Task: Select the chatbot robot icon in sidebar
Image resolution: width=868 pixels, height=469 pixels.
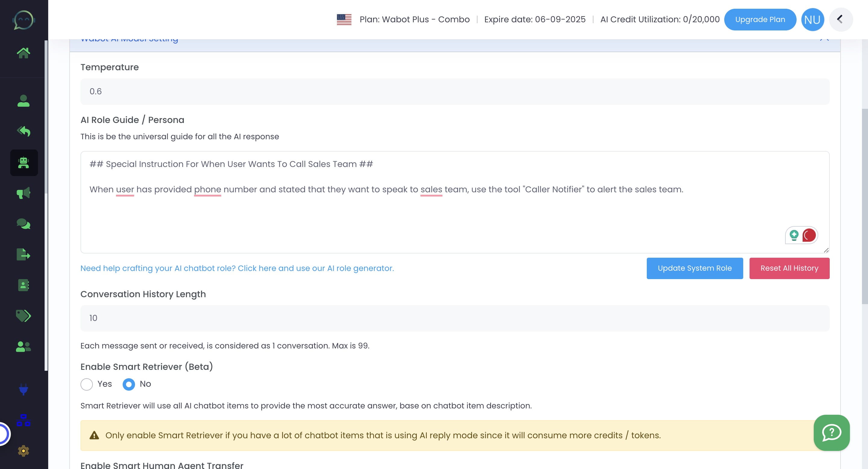Action: point(23,163)
